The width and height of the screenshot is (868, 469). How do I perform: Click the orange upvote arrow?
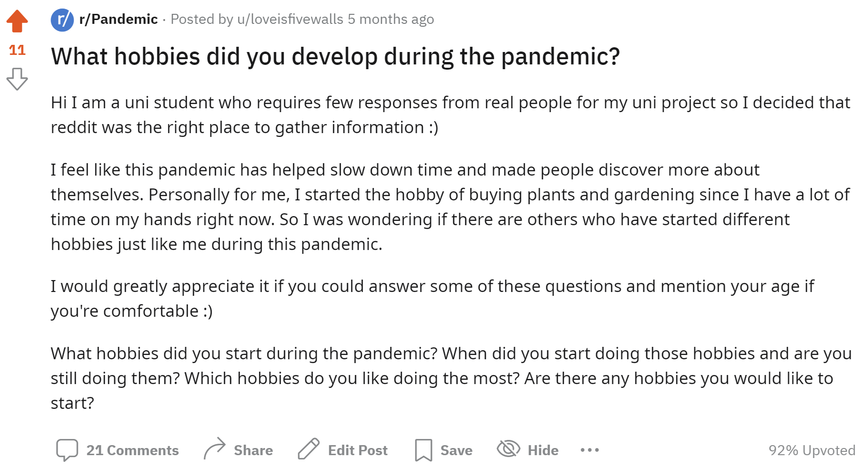coord(17,21)
